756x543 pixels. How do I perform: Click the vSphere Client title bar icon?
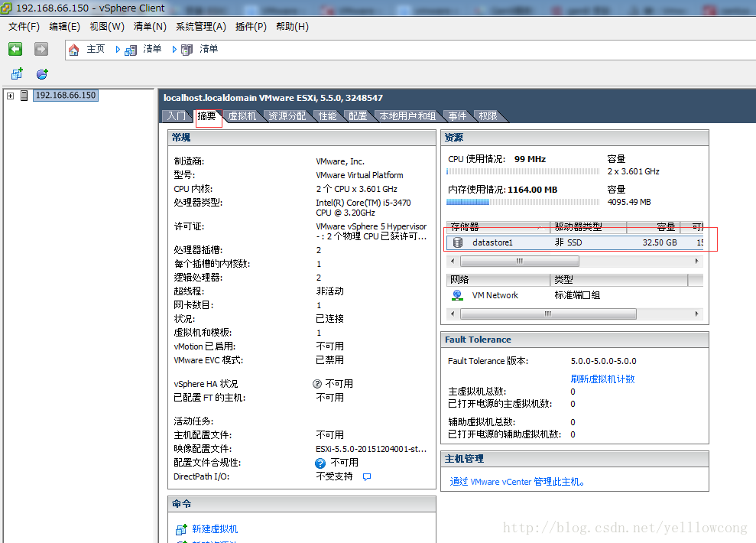6,8
